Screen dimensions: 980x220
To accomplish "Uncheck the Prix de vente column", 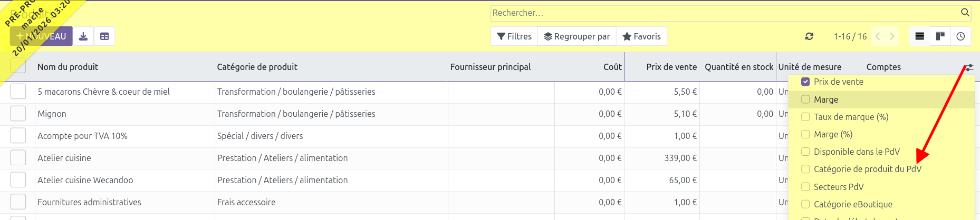I will point(805,82).
